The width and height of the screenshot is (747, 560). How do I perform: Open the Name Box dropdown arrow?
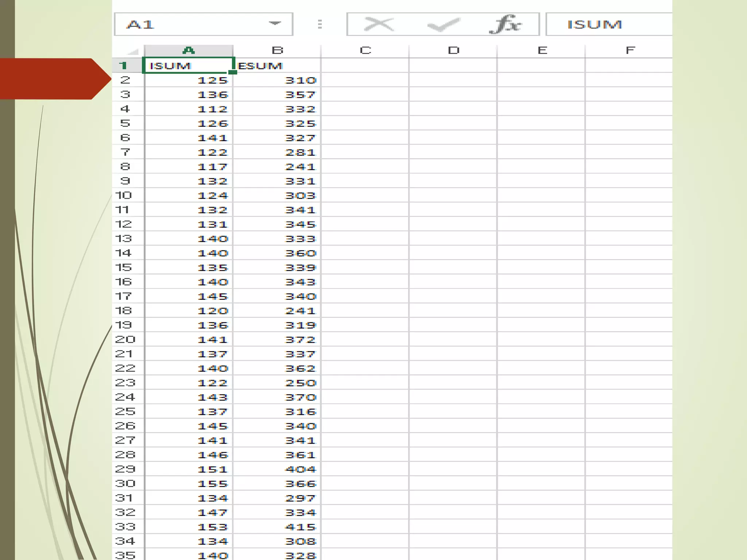click(275, 24)
